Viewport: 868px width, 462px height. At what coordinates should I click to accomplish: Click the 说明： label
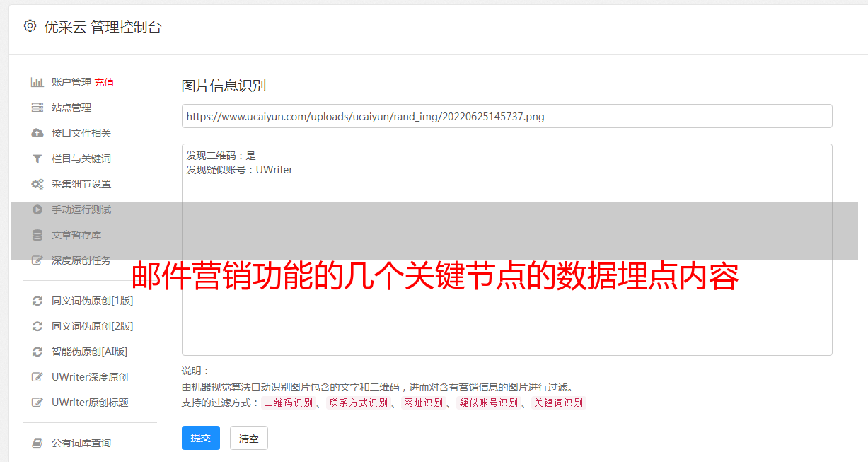[x=195, y=371]
